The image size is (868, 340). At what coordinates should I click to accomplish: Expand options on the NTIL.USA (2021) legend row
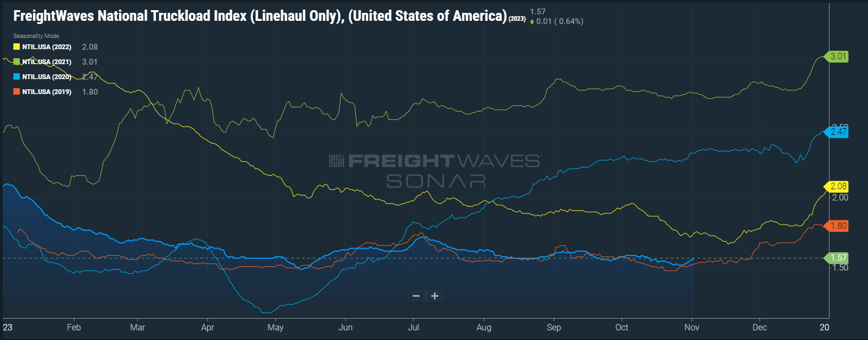point(46,61)
